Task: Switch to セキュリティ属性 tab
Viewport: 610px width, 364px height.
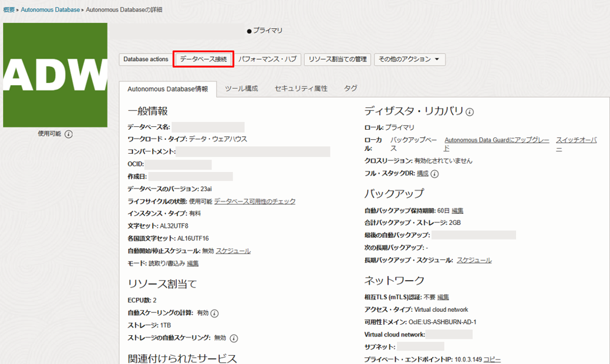Action: click(301, 89)
